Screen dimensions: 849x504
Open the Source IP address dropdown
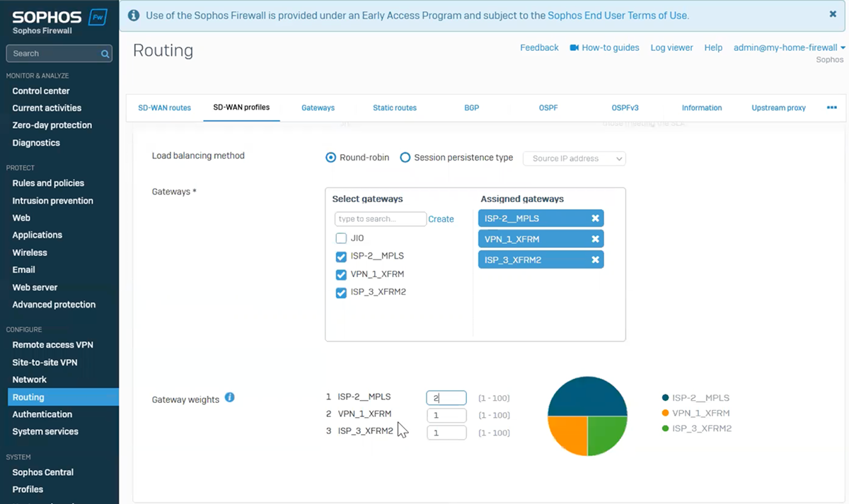[574, 158]
